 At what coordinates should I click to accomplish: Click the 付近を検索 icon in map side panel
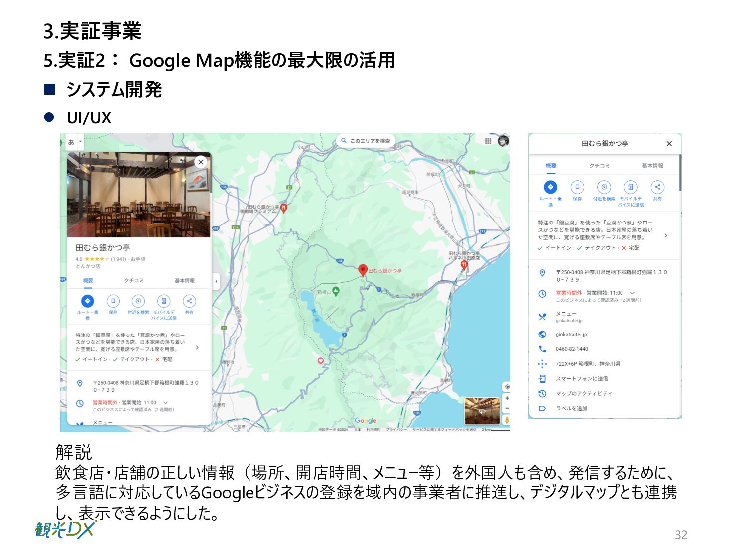[x=138, y=301]
